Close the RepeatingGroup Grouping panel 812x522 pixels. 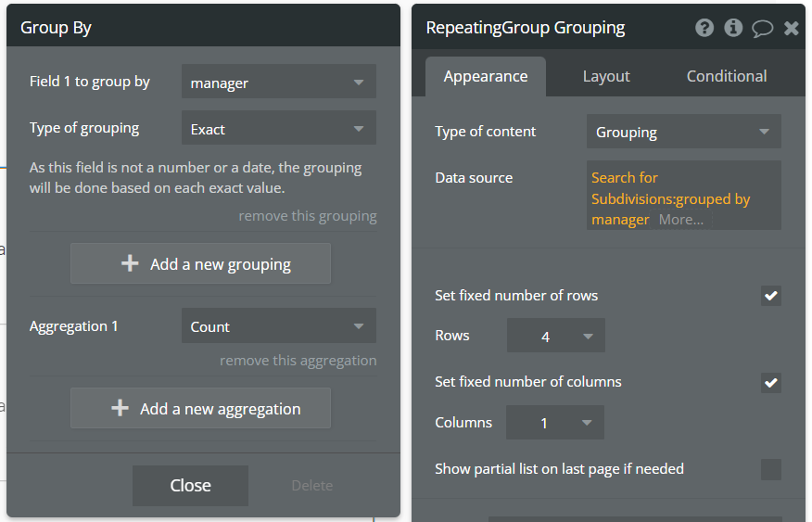click(x=791, y=28)
